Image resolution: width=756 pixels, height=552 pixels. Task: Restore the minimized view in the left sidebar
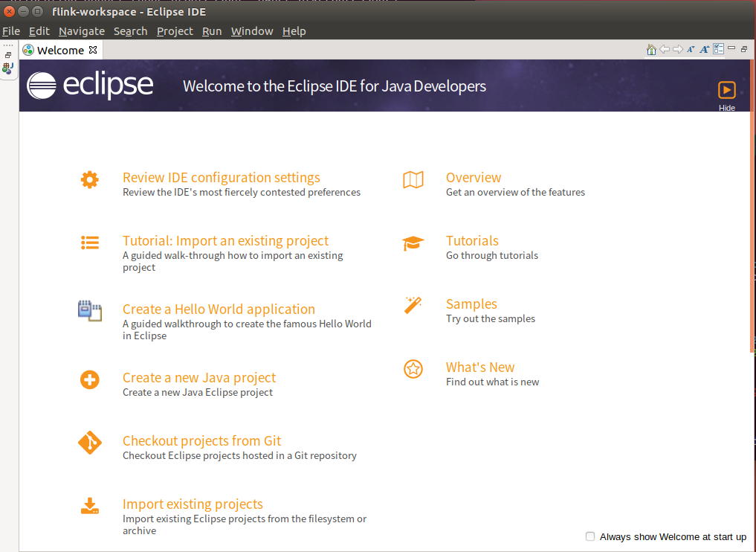(x=8, y=55)
